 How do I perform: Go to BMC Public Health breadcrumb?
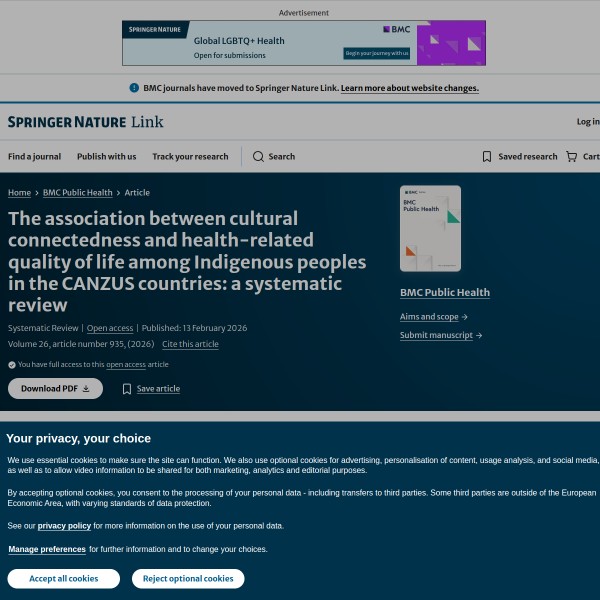77,193
